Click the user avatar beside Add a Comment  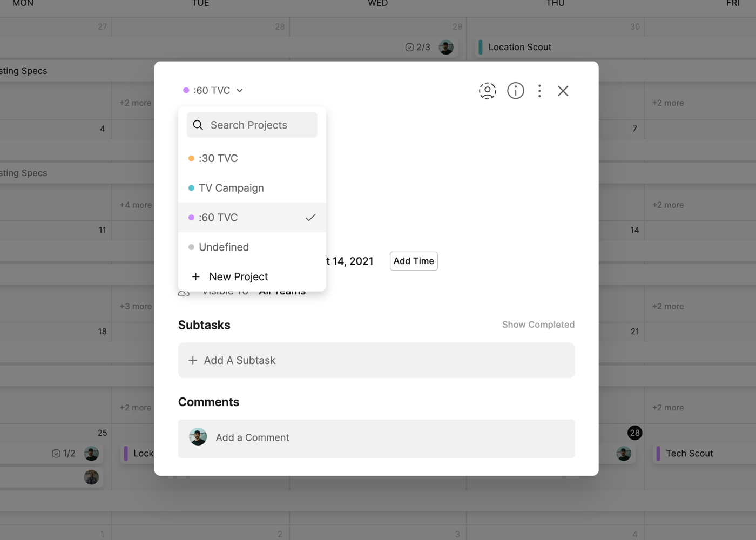(198, 437)
